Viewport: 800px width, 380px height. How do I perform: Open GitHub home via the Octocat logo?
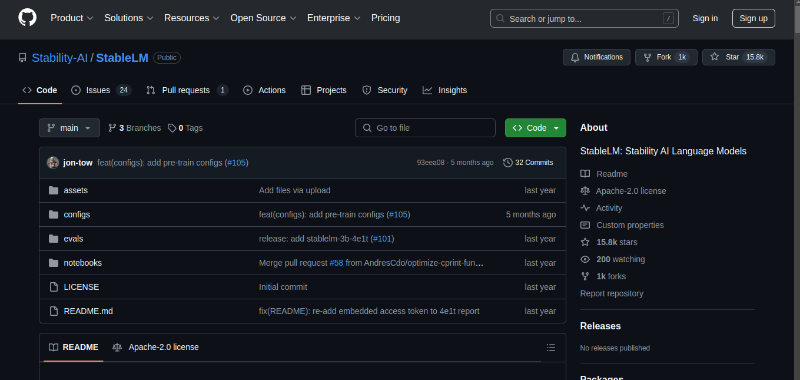[x=27, y=18]
